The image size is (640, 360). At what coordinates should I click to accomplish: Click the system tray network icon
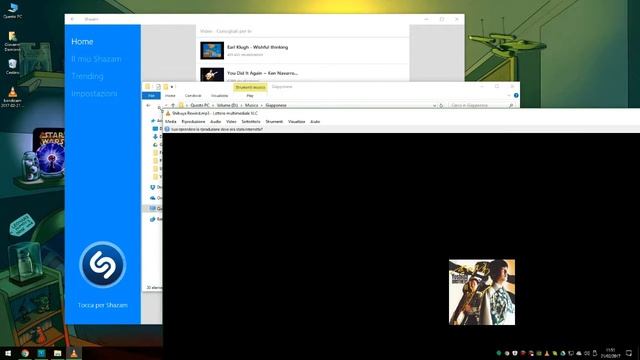(571, 353)
